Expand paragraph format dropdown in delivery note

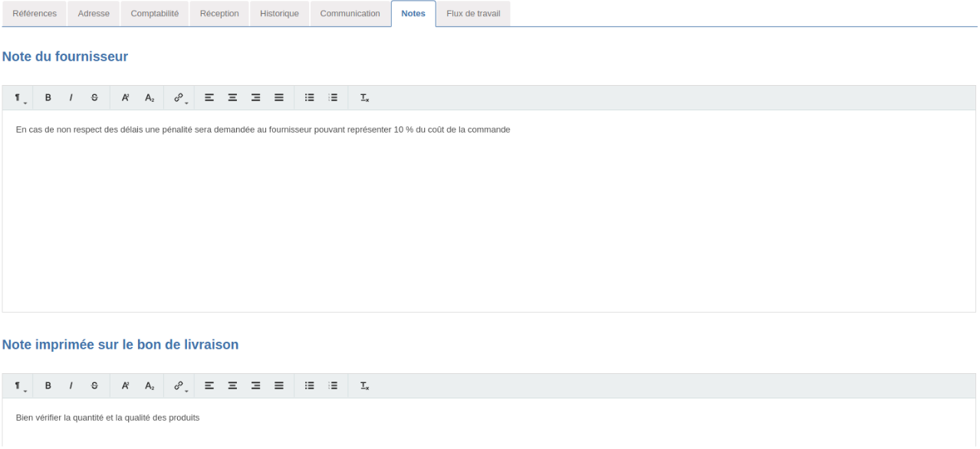18,386
